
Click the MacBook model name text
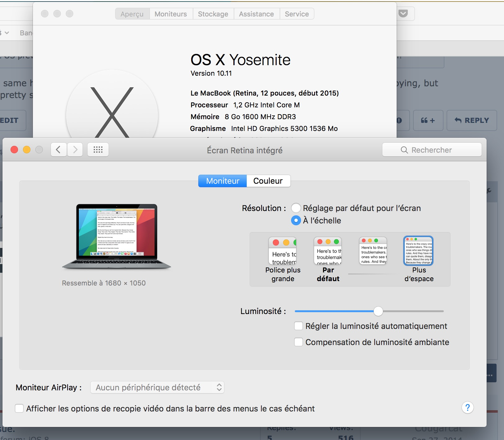265,93
